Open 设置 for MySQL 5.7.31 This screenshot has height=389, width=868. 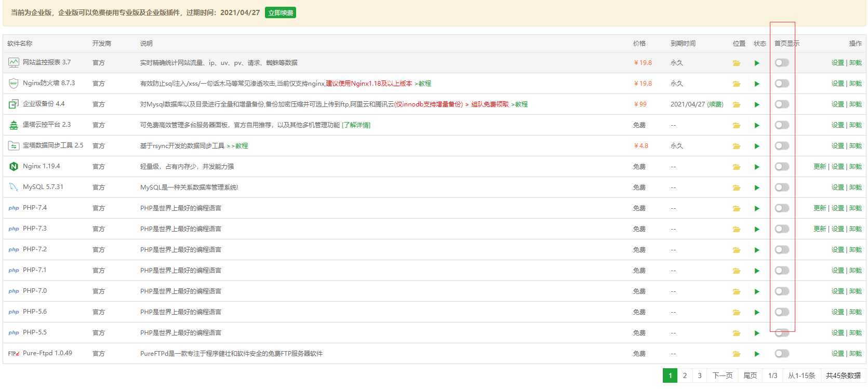tap(838, 187)
